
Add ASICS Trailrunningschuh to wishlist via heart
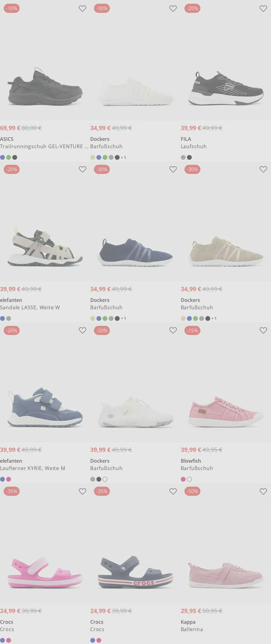(x=83, y=8)
